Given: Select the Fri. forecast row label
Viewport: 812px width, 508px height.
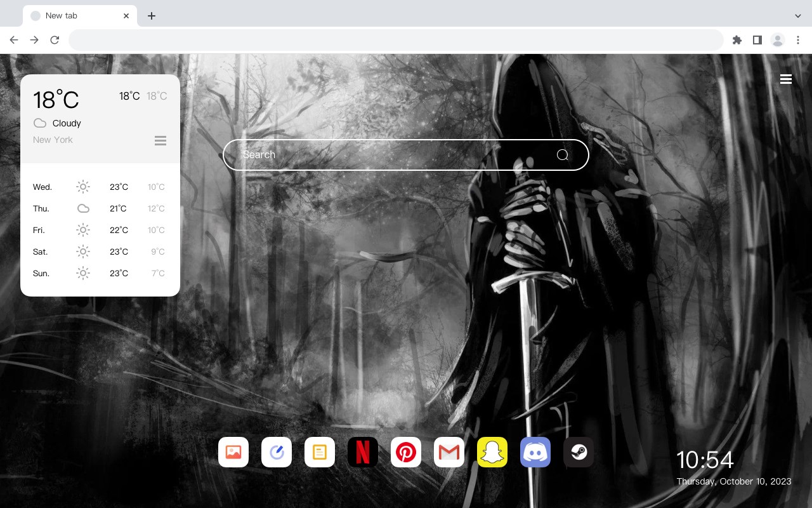Looking at the screenshot, I should [39, 230].
